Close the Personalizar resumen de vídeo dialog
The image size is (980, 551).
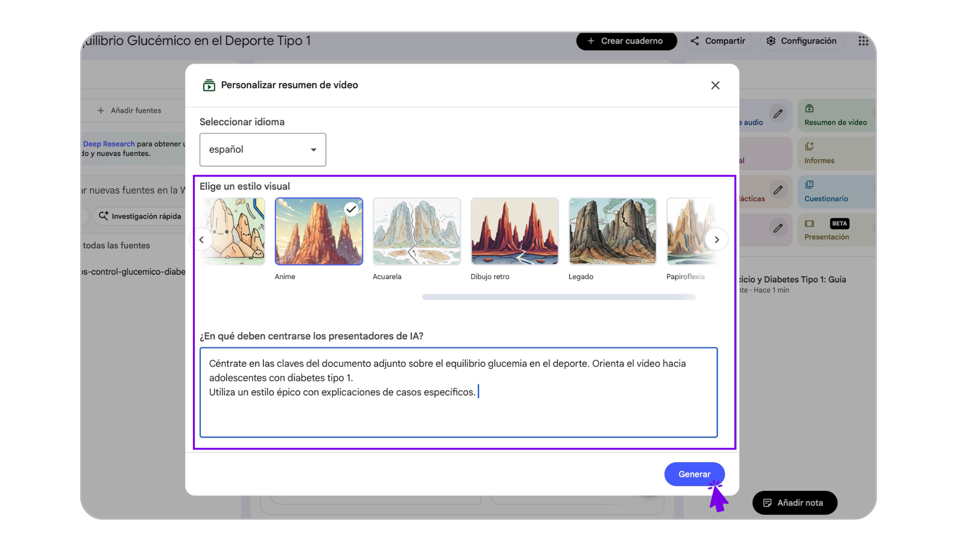(x=715, y=85)
